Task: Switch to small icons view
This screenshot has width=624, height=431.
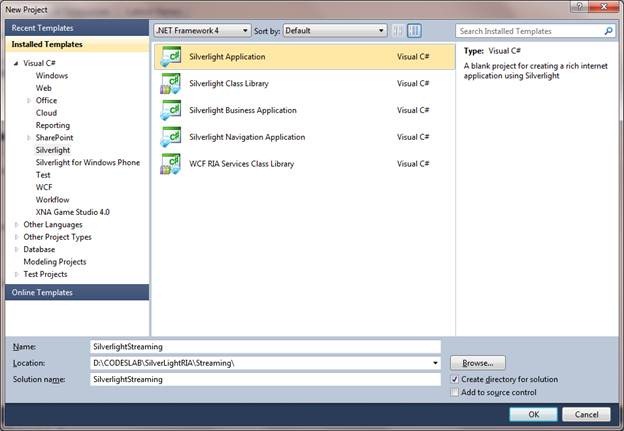Action: [x=397, y=31]
